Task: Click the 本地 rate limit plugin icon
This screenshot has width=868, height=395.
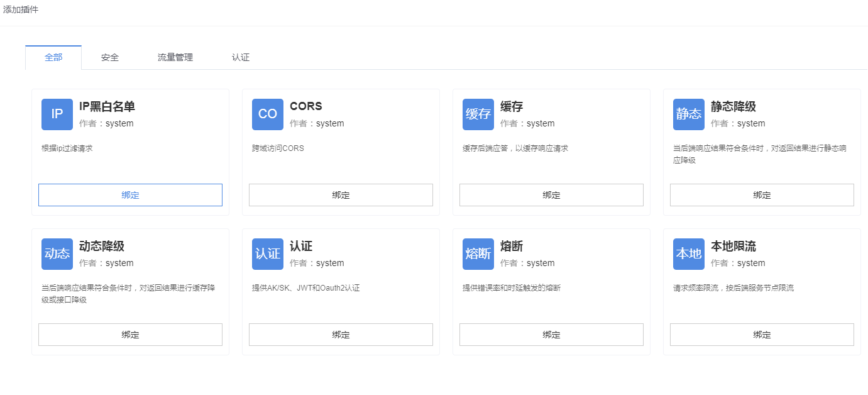Action: pos(689,254)
